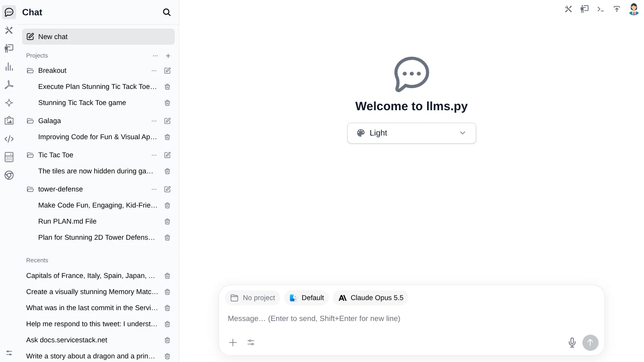Open the user avatar menu
This screenshot has width=644, height=362.
[x=634, y=9]
